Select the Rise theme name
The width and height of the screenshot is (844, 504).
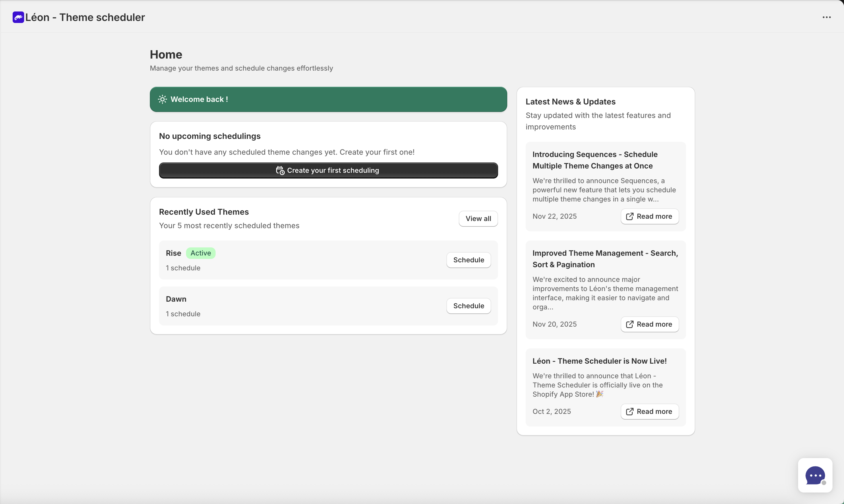pyautogui.click(x=173, y=253)
